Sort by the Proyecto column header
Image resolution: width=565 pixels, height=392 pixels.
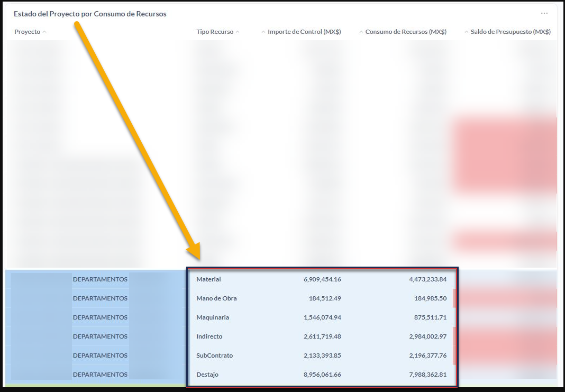tap(28, 32)
